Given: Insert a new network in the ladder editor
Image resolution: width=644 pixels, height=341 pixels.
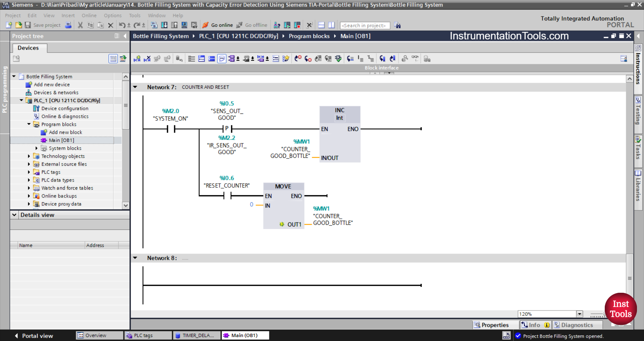Looking at the screenshot, I should pos(137,58).
